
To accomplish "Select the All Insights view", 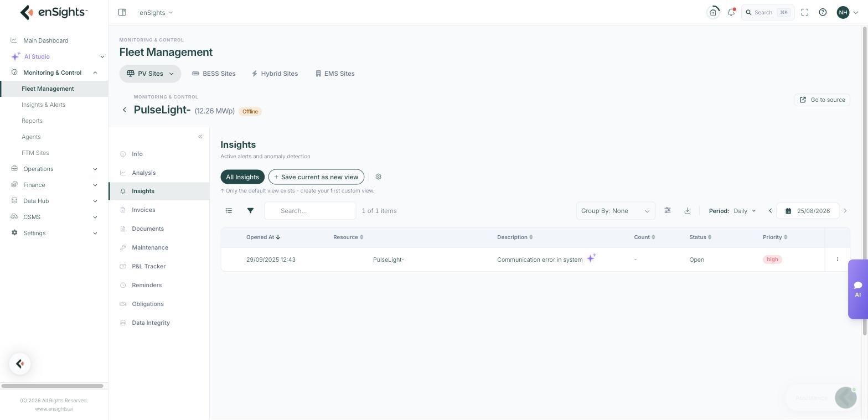I will pyautogui.click(x=242, y=177).
